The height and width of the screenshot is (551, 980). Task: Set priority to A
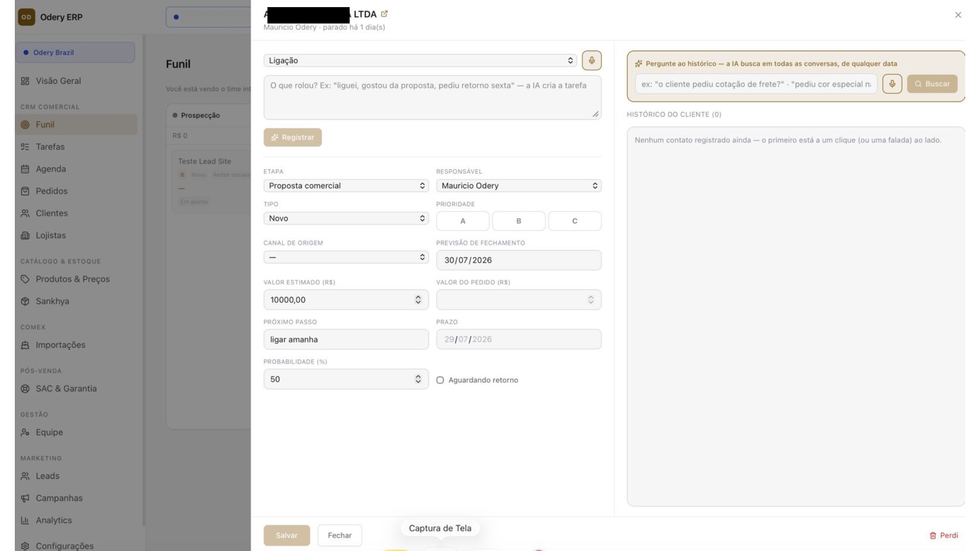click(x=463, y=221)
